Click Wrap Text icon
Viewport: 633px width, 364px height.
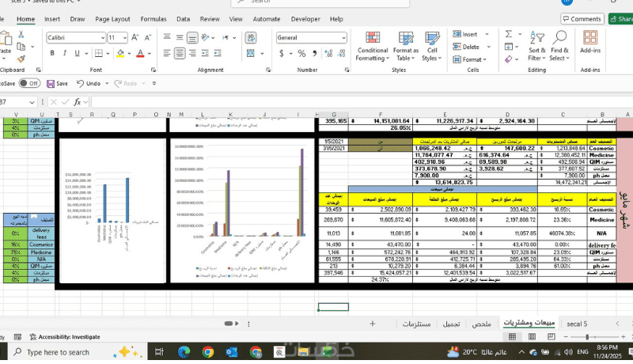(251, 37)
